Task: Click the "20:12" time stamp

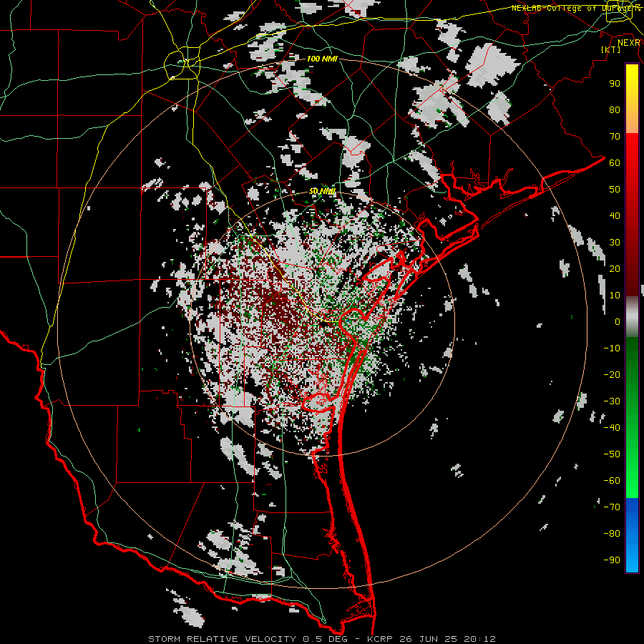Action: pyautogui.click(x=479, y=639)
